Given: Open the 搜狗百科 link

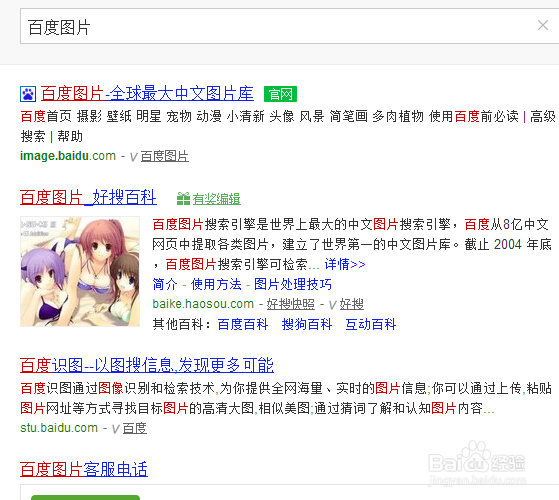Looking at the screenshot, I should click(x=307, y=324).
